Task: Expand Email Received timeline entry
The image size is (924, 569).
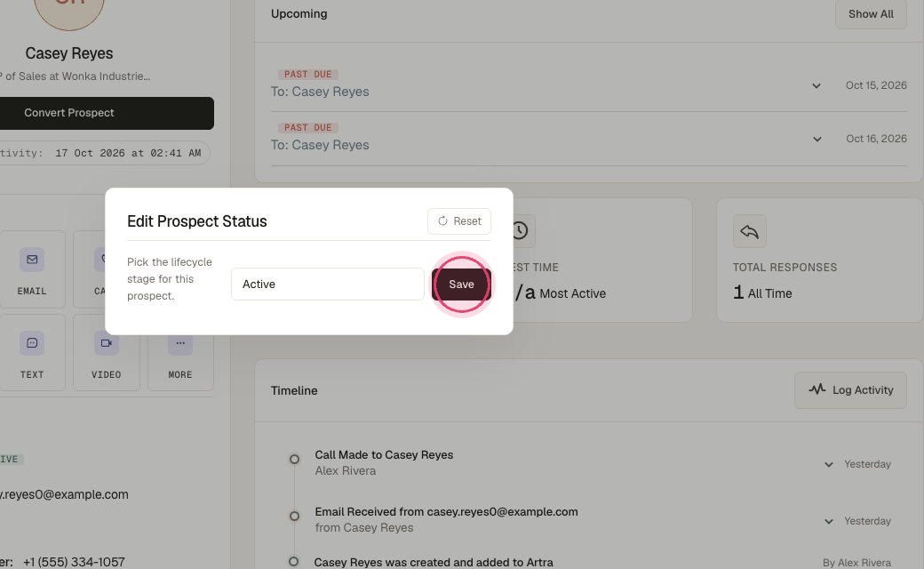Action: coord(829,521)
